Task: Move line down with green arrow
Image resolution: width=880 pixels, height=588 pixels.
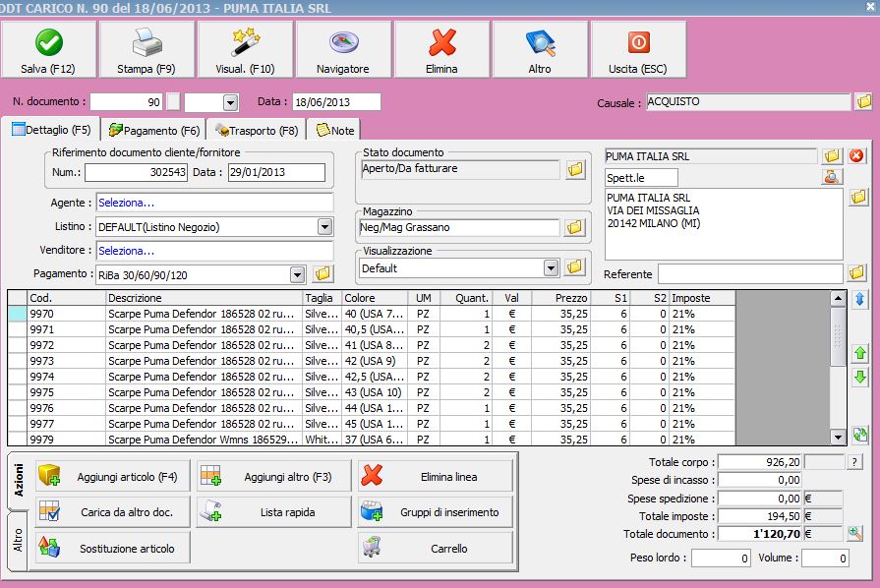Action: [859, 377]
